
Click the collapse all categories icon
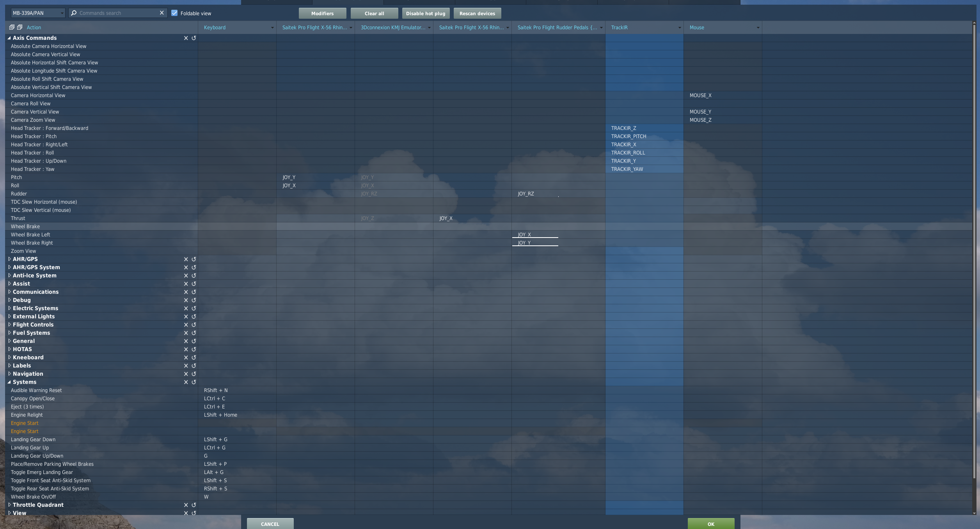point(20,27)
